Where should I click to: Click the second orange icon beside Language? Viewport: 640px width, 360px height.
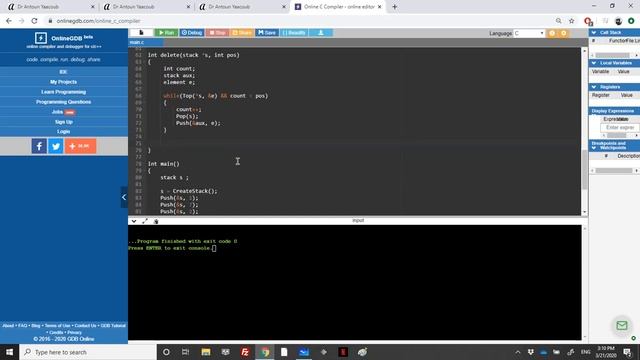click(564, 33)
